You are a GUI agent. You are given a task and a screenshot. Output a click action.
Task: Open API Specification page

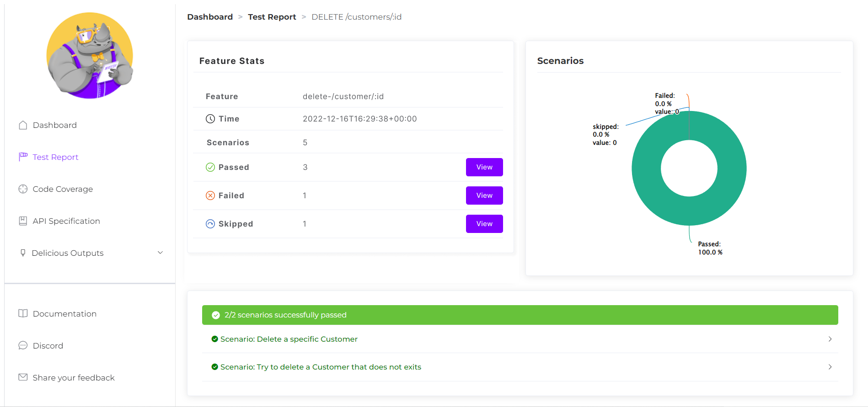[x=66, y=221]
